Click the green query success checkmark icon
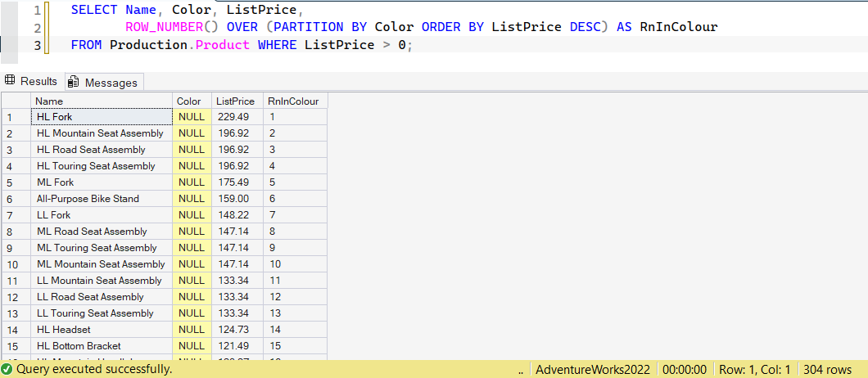The height and width of the screenshot is (378, 868). [x=7, y=369]
